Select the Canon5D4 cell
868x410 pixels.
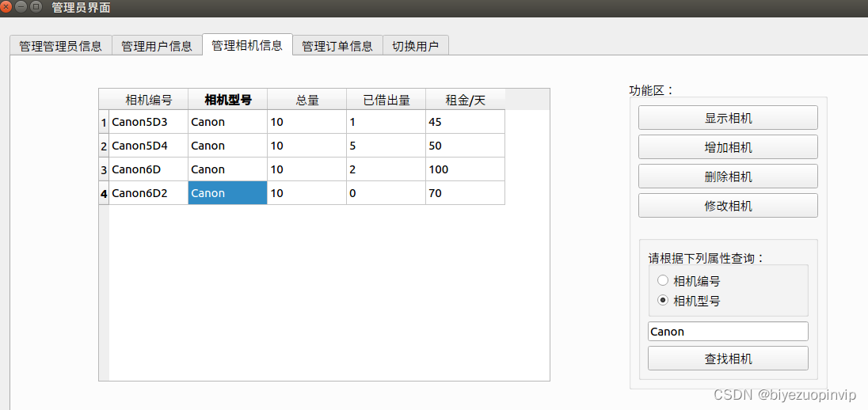click(148, 146)
